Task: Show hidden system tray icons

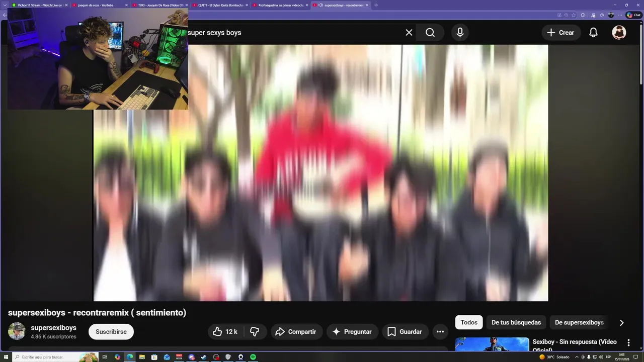Action: 577,357
